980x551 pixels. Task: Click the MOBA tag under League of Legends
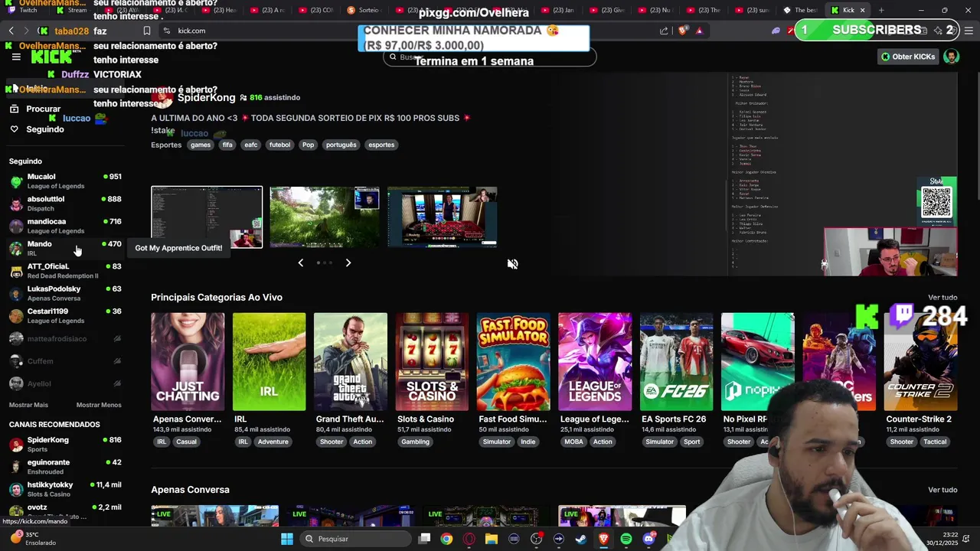click(x=573, y=442)
